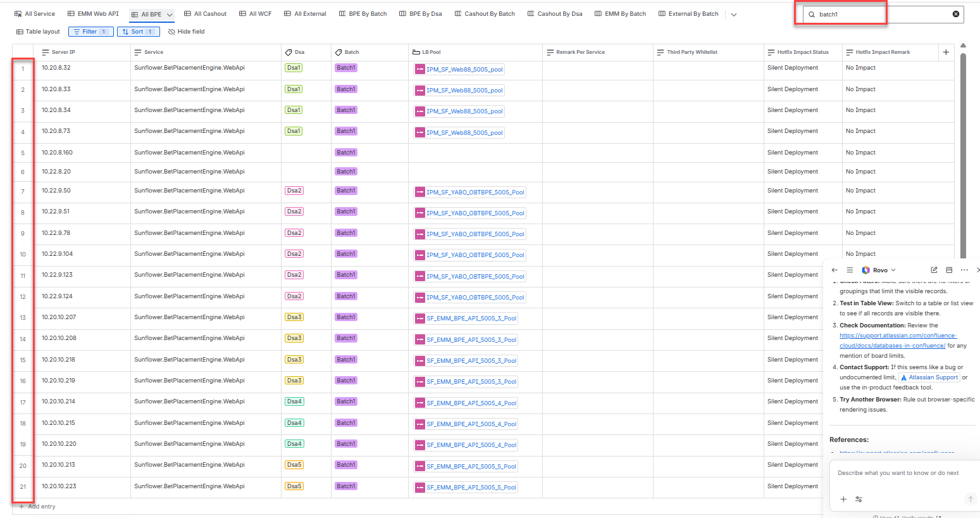Click the table vertical scrollbar

click(x=963, y=152)
